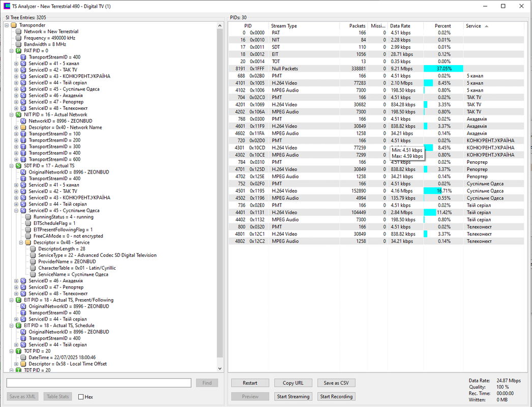
Task: Sort by Packets column header
Action: pyautogui.click(x=353, y=26)
